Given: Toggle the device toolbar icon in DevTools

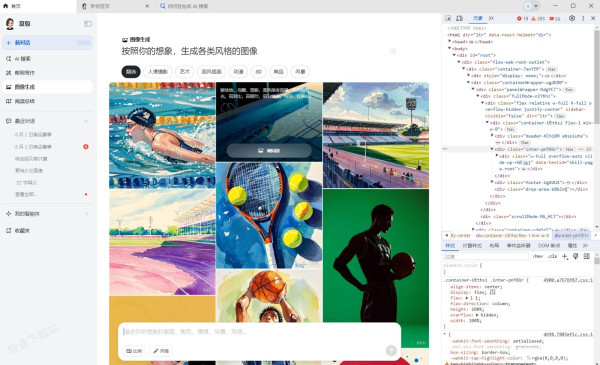Looking at the screenshot, I should pyautogui.click(x=459, y=18).
